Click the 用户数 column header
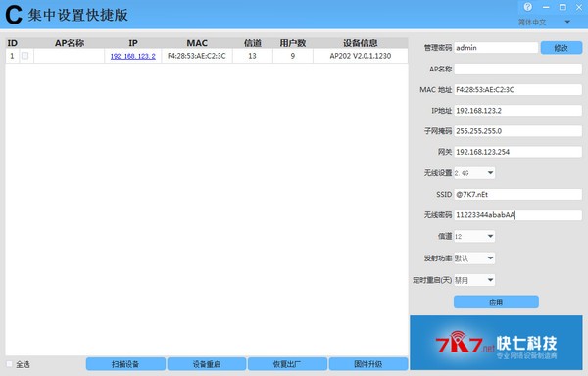This screenshot has width=588, height=376. (x=293, y=43)
